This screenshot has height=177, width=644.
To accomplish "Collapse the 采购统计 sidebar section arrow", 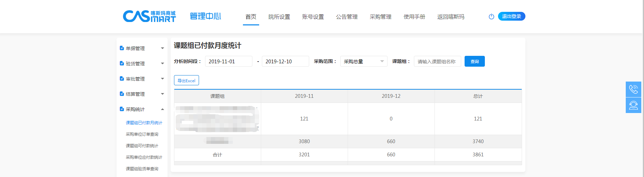I will click(x=163, y=109).
